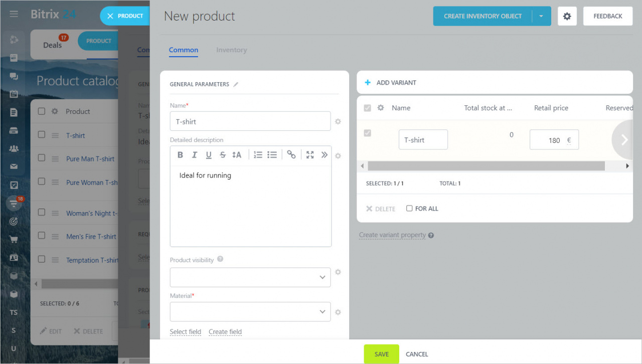Expand the Product visibility dropdown

point(250,277)
